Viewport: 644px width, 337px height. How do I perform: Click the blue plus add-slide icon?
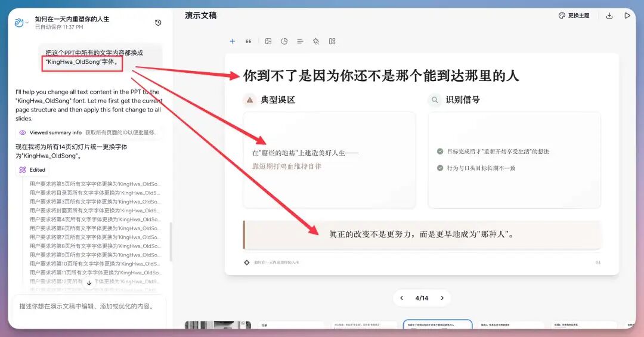coord(233,41)
